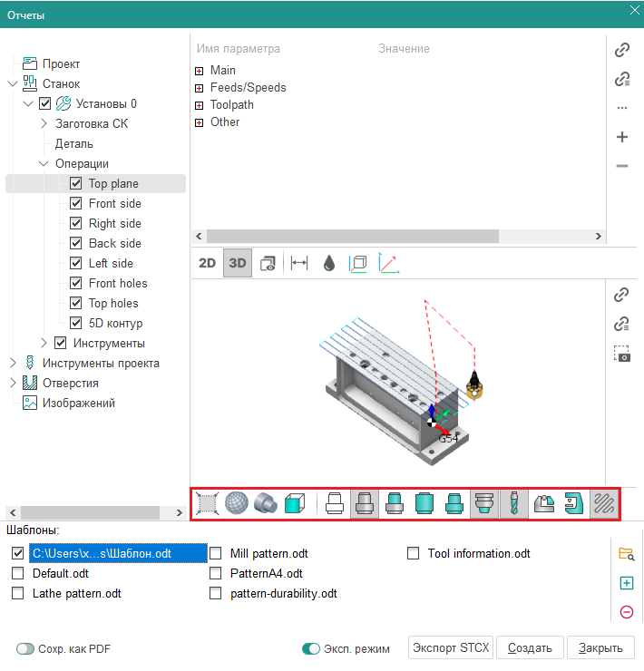Click the dimension measurement icon
This screenshot has height=671, width=644.
pos(298,263)
